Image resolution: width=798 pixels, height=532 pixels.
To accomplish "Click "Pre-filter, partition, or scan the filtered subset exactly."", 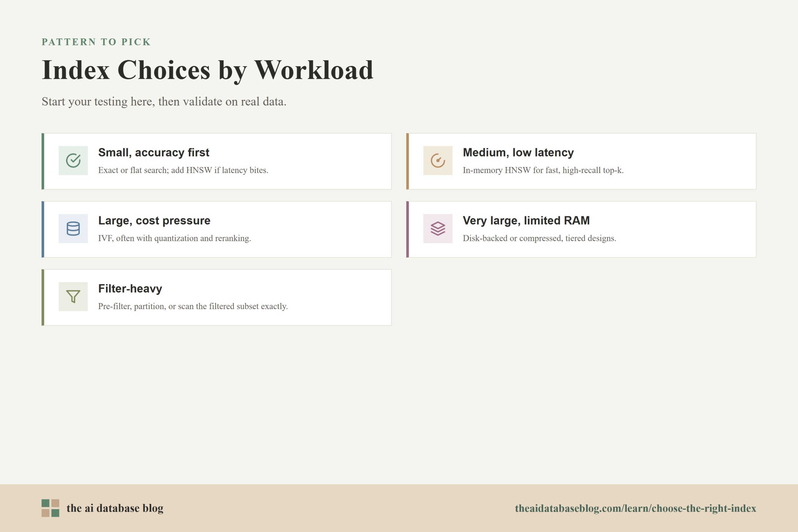I will (x=193, y=306).
